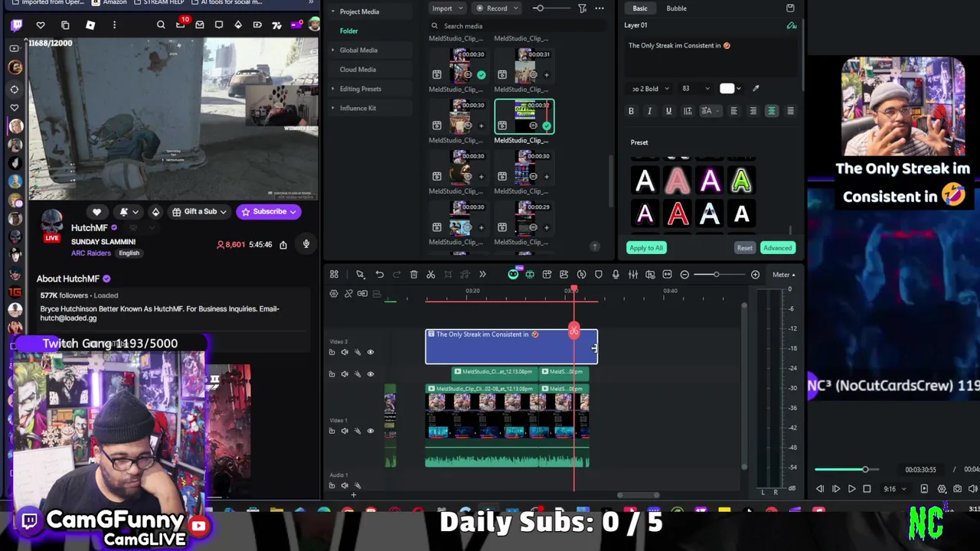Open the text color dropdown arrow
The image size is (980, 551).
point(739,89)
